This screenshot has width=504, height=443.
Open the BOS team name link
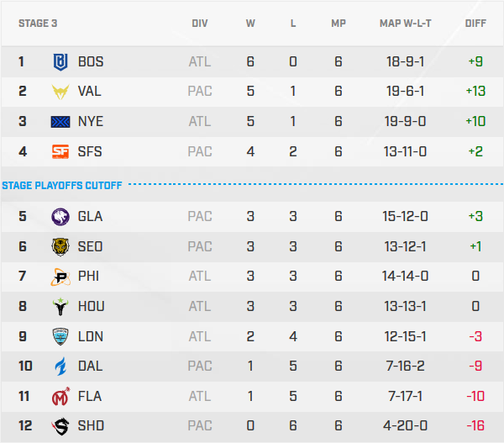(91, 61)
